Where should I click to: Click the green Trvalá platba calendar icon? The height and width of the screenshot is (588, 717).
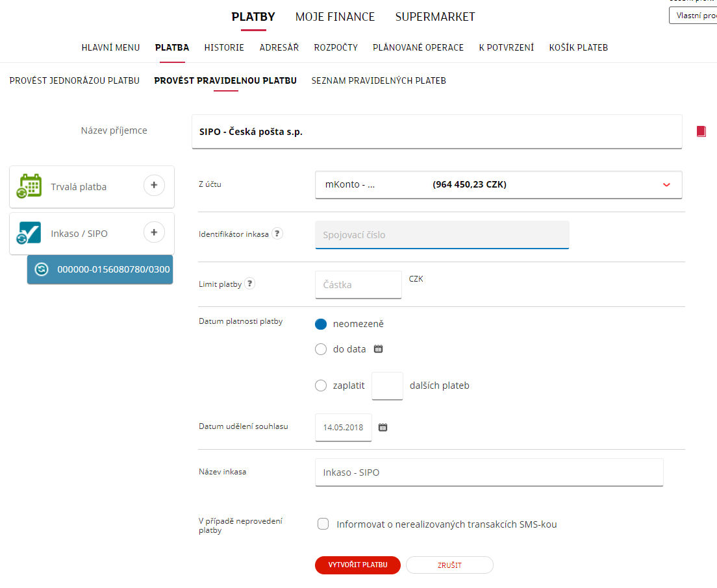point(29,186)
